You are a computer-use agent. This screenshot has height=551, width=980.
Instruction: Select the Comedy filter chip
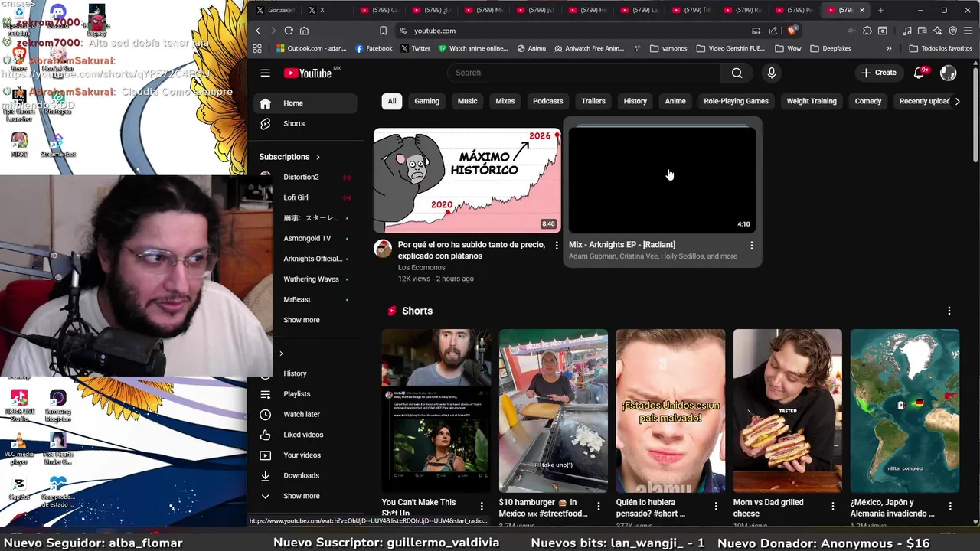[x=868, y=101]
